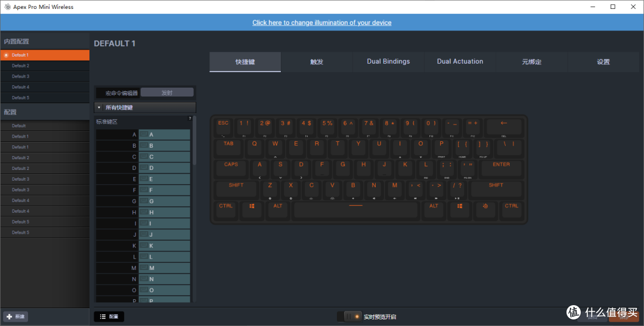
Task: Click the Apex Pro Mini title bar icon
Action: (x=7, y=7)
